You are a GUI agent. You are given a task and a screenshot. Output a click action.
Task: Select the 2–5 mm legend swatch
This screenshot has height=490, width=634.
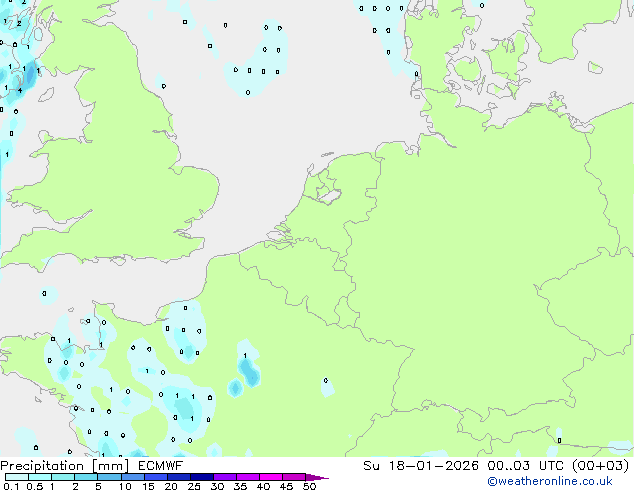[x=86, y=477]
